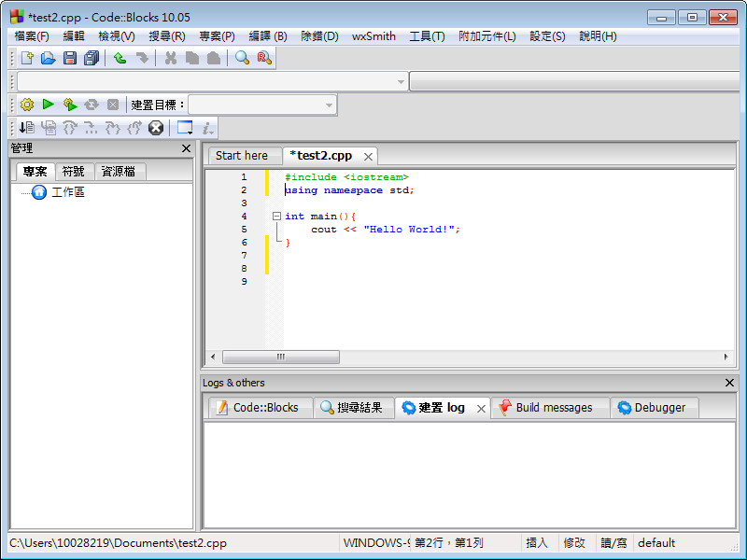
Task: Open the Code::Blocks log tab
Action: point(260,408)
